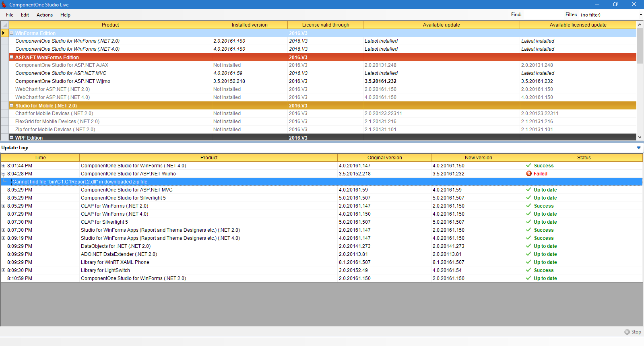The image size is (644, 346).
Task: Collapse the ASP.NET WebForms Edition group
Action: [12, 57]
